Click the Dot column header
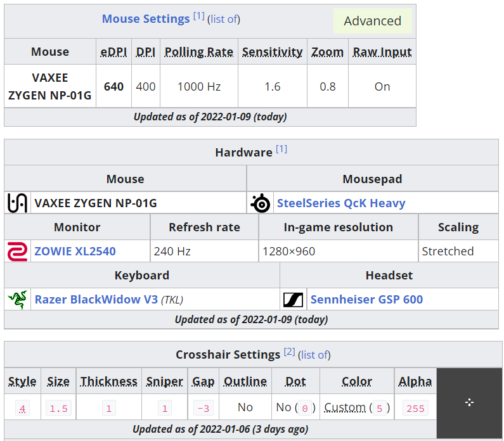 (295, 381)
